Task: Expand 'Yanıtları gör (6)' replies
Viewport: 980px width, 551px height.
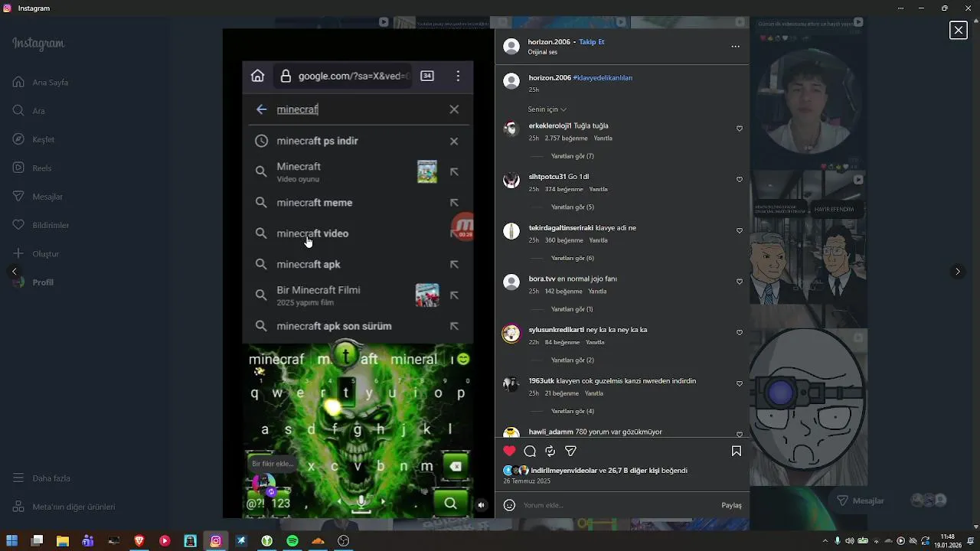Action: tap(573, 258)
